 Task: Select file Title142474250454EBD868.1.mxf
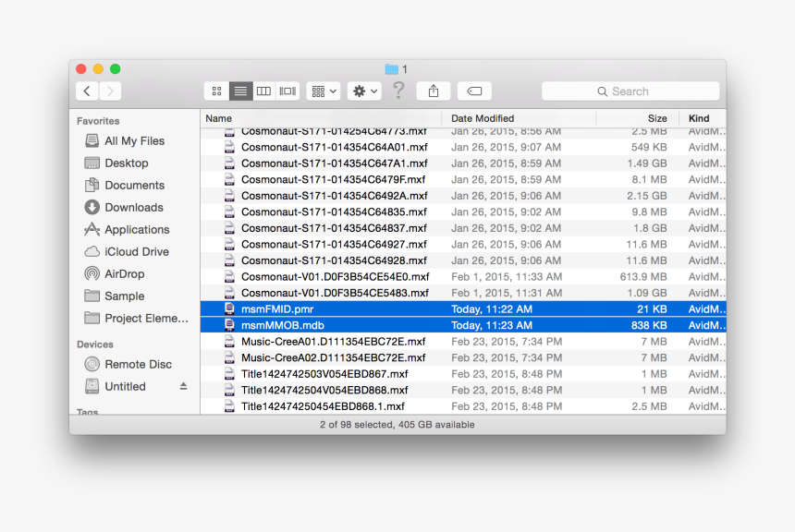pos(463,406)
